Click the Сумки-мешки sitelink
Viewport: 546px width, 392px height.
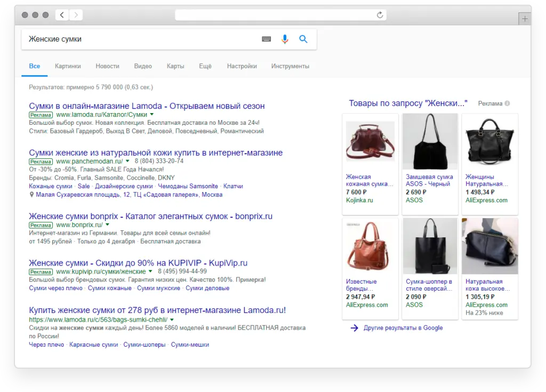[x=190, y=345]
